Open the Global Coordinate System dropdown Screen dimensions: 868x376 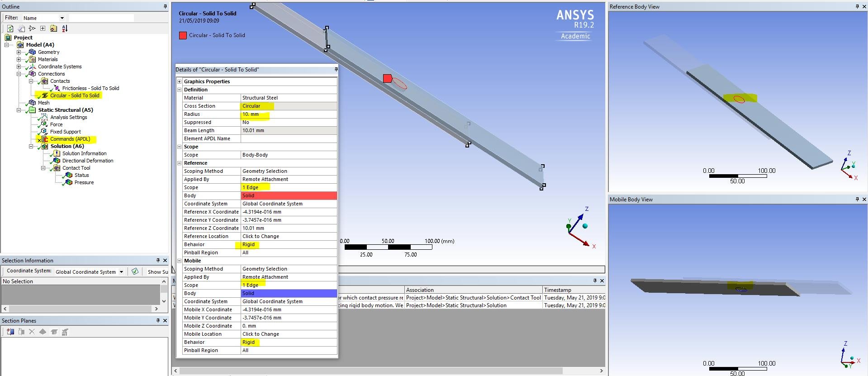121,272
